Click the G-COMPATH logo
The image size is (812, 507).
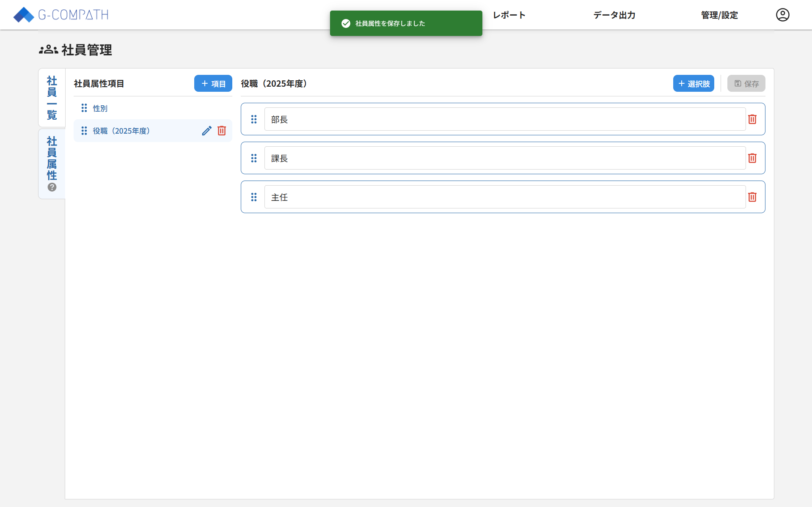tap(61, 14)
